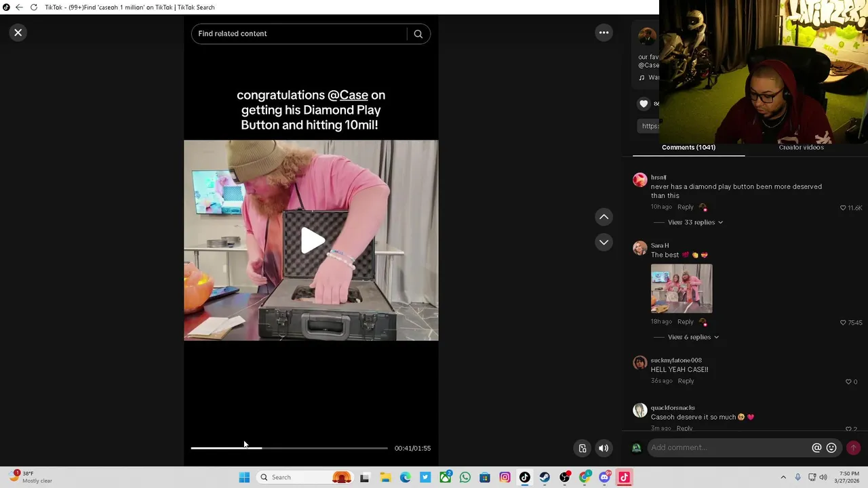The height and width of the screenshot is (488, 868).
Task: Expand View 6 replies
Action: [693, 337]
